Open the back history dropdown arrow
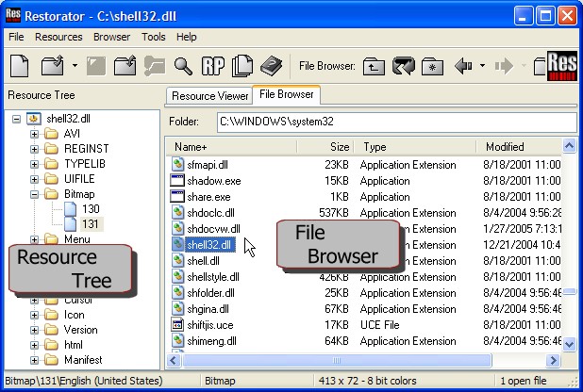 tap(482, 66)
